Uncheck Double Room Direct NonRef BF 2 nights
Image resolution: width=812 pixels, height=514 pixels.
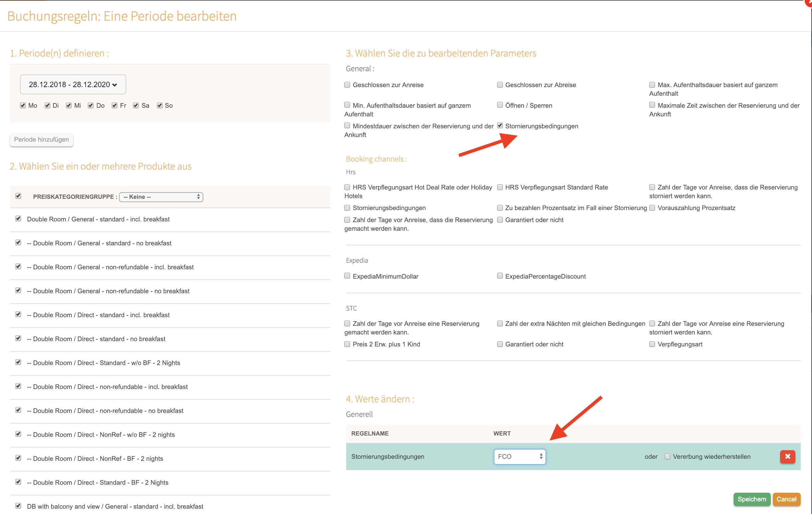(18, 458)
